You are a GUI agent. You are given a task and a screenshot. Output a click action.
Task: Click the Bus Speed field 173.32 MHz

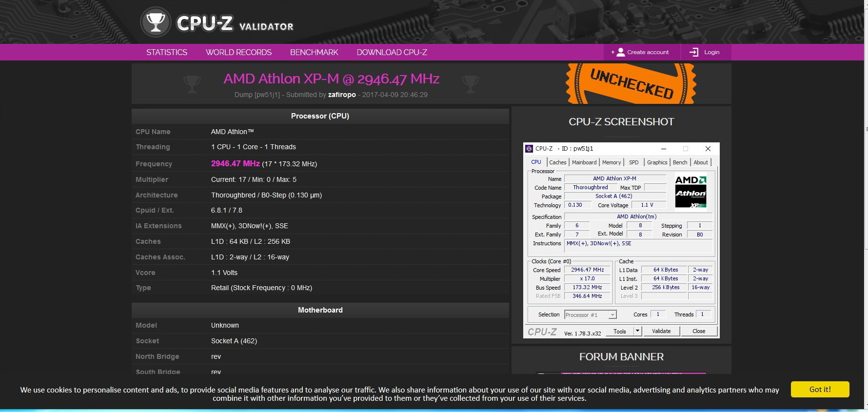[x=588, y=287]
